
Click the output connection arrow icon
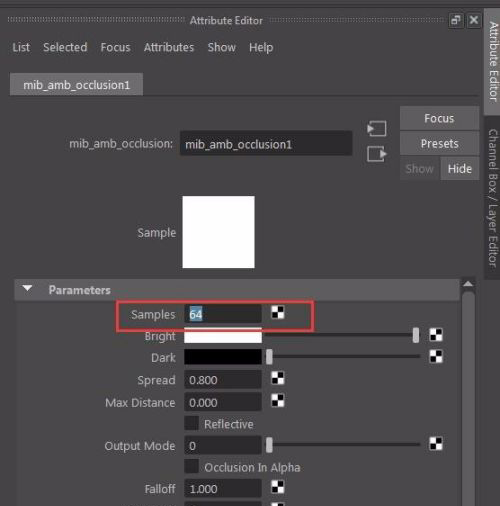click(377, 154)
